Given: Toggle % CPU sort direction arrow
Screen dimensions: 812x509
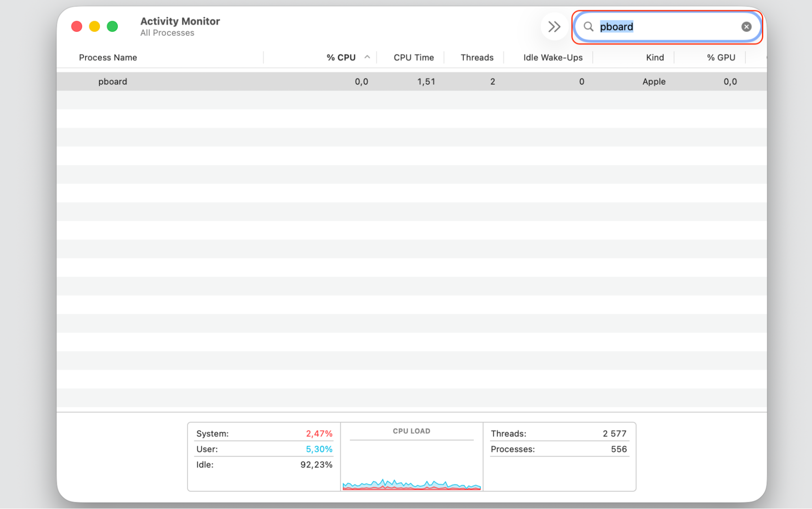Looking at the screenshot, I should point(367,57).
